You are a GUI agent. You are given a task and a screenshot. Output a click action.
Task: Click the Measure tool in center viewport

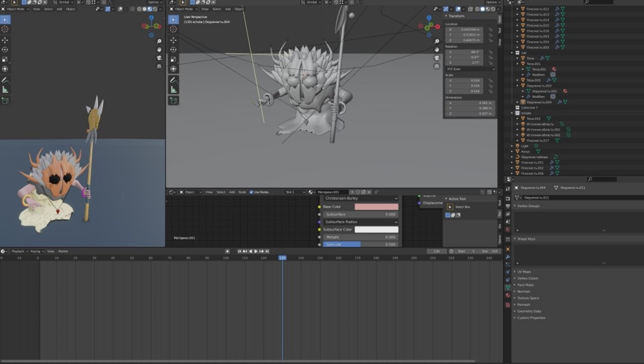(173, 90)
